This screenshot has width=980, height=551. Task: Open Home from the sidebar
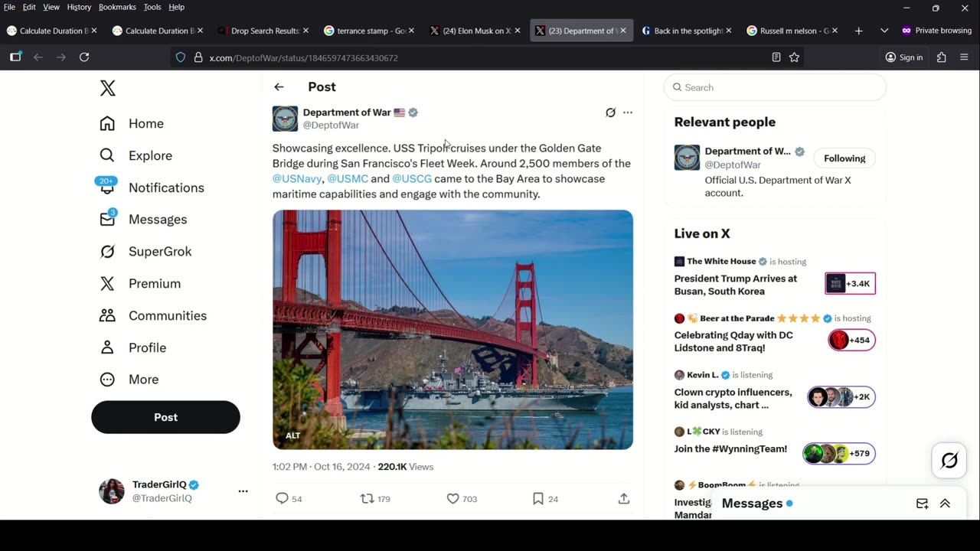pyautogui.click(x=132, y=123)
